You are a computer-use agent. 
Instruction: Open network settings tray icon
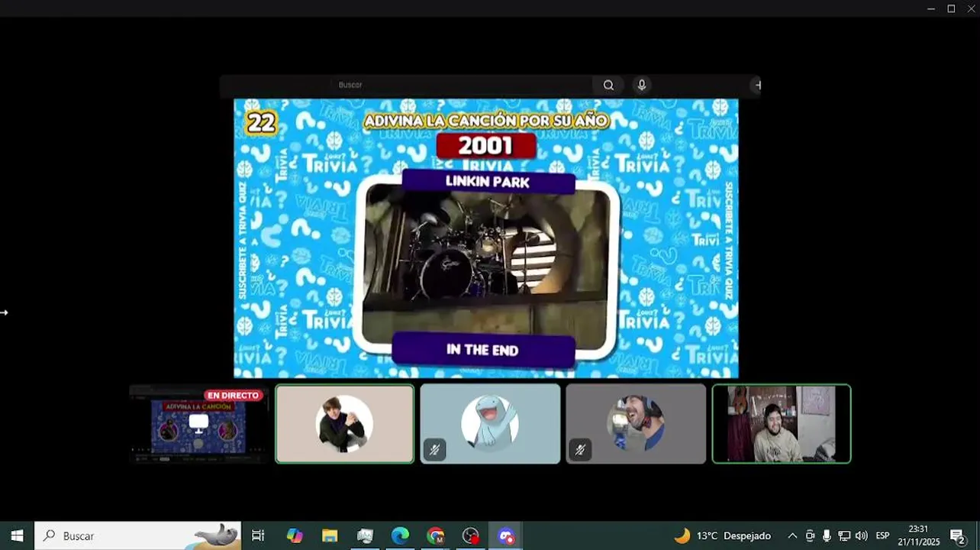click(x=844, y=535)
